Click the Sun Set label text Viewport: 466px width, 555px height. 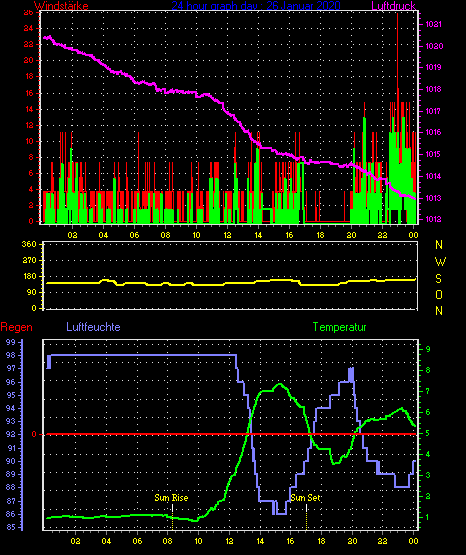(x=305, y=498)
